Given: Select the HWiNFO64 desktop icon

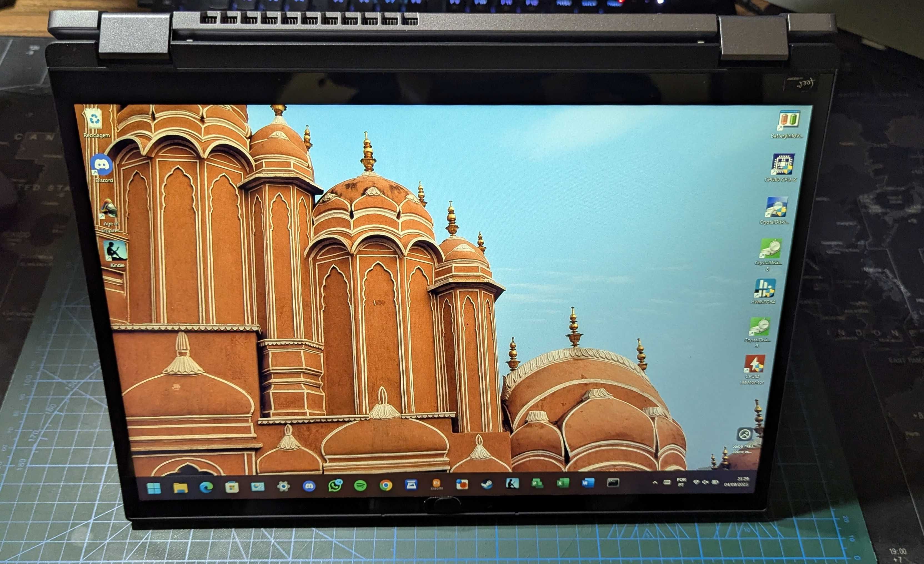Looking at the screenshot, I should pos(764,291).
